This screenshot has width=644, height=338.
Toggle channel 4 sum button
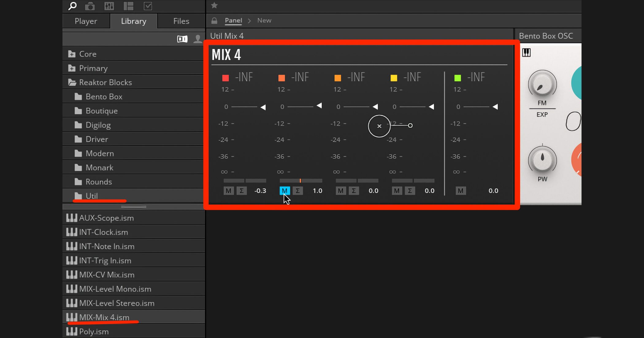point(410,191)
